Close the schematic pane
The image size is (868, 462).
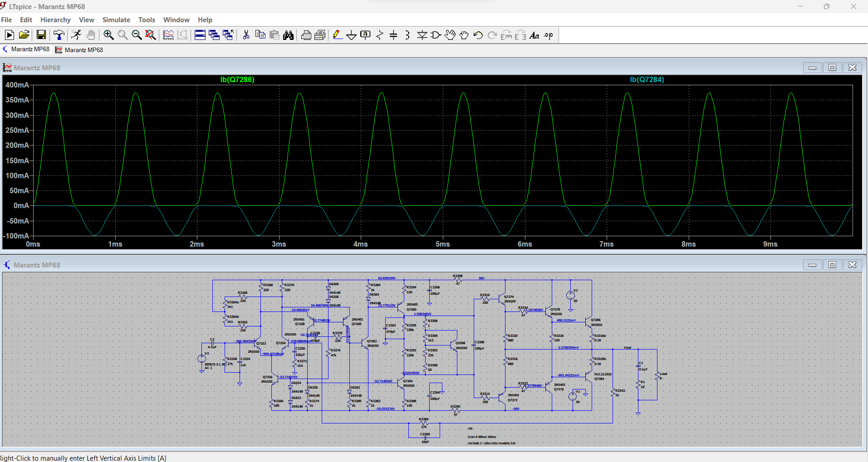point(852,265)
